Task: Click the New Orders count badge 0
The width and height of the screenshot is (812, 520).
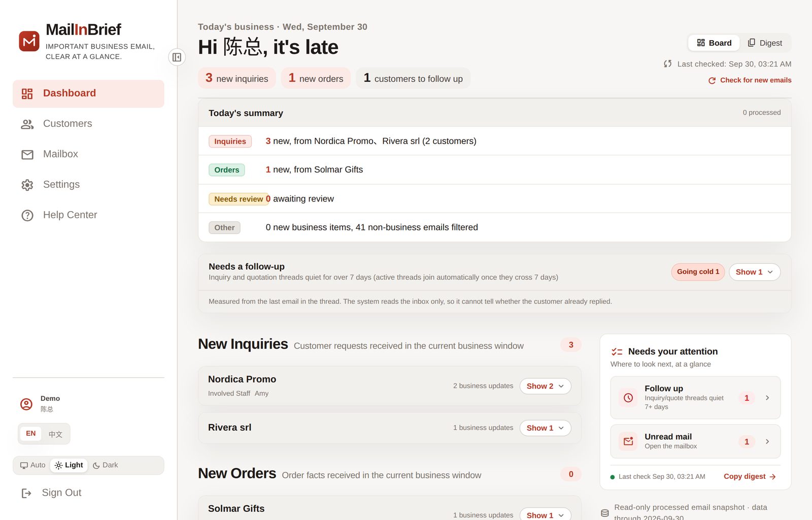Action: (x=571, y=474)
